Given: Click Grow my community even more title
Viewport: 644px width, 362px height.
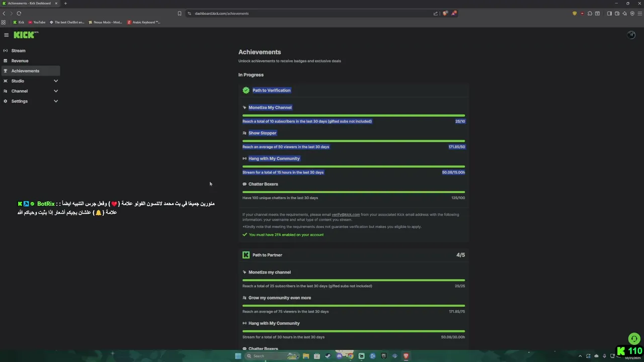Looking at the screenshot, I should (280, 298).
